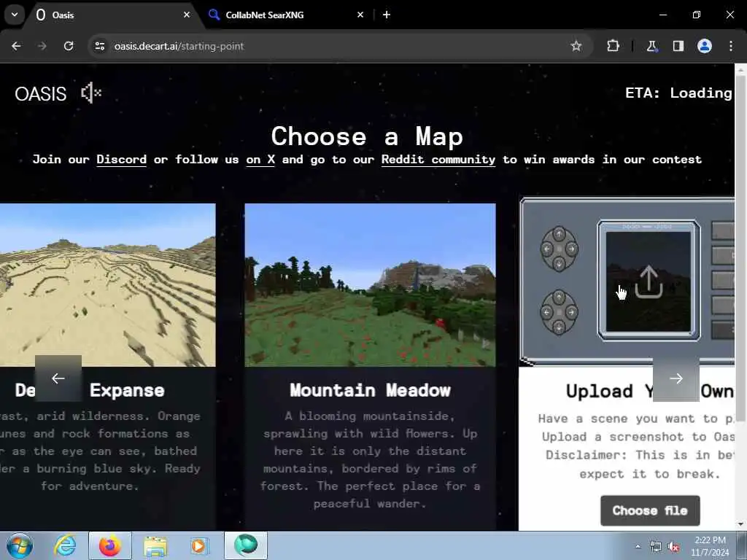747x560 pixels.
Task: Click the active green browser taskbar icon
Action: 246,545
